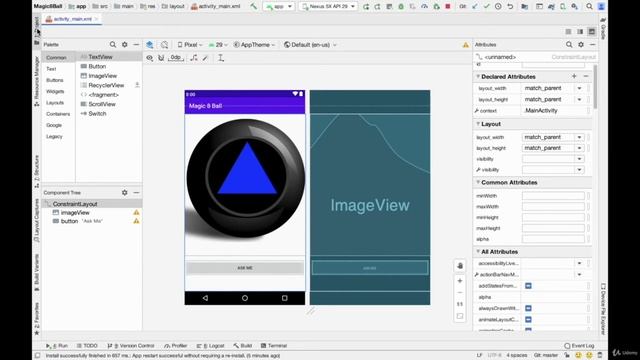This screenshot has width=640, height=360.
Task: Click layout warning triangle above design
Action: (466, 45)
